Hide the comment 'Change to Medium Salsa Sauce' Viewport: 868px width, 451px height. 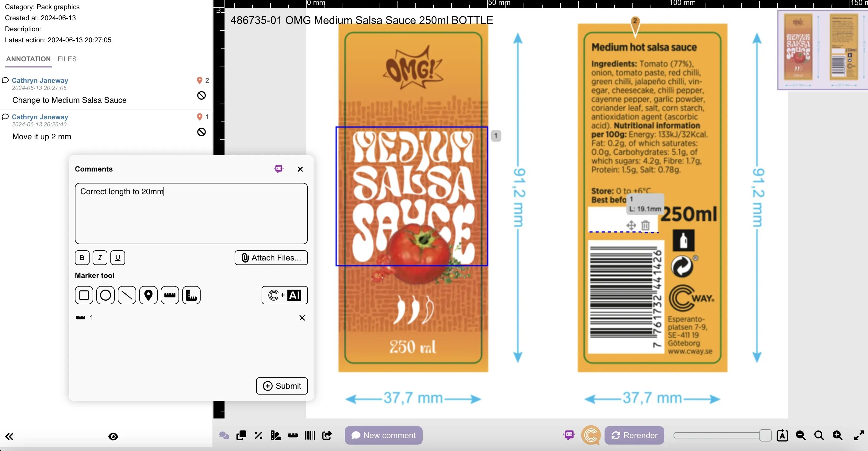[x=201, y=95]
